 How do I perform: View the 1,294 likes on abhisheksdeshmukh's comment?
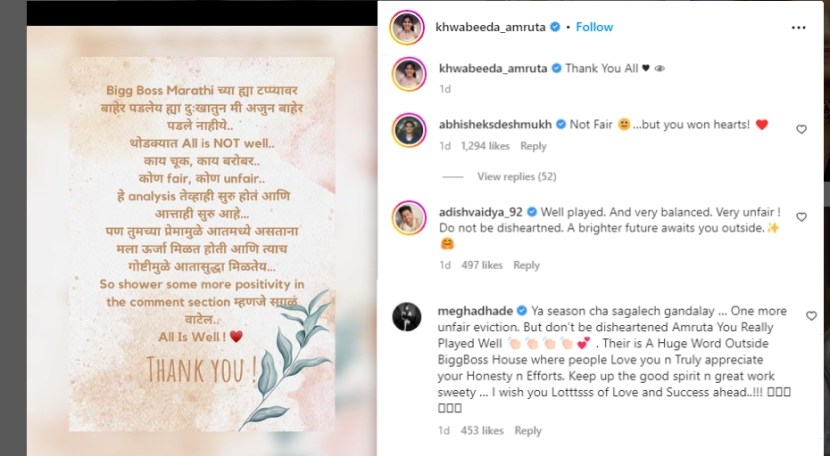[485, 146]
